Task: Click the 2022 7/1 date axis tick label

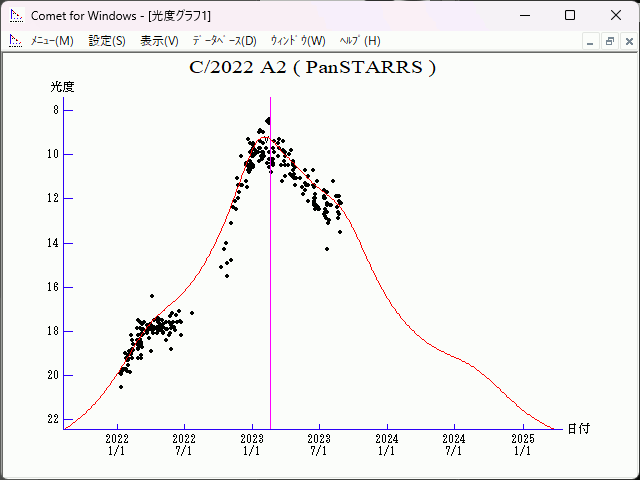Action: point(184,445)
